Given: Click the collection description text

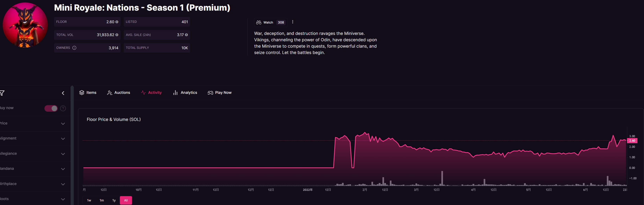Looking at the screenshot, I should [x=315, y=43].
